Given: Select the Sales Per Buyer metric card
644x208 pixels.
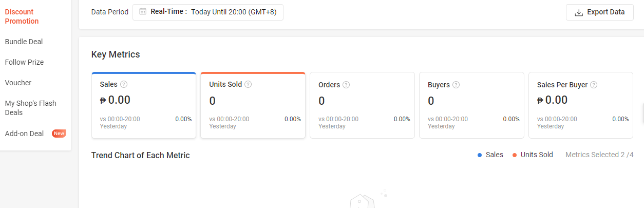Looking at the screenshot, I should [581, 105].
